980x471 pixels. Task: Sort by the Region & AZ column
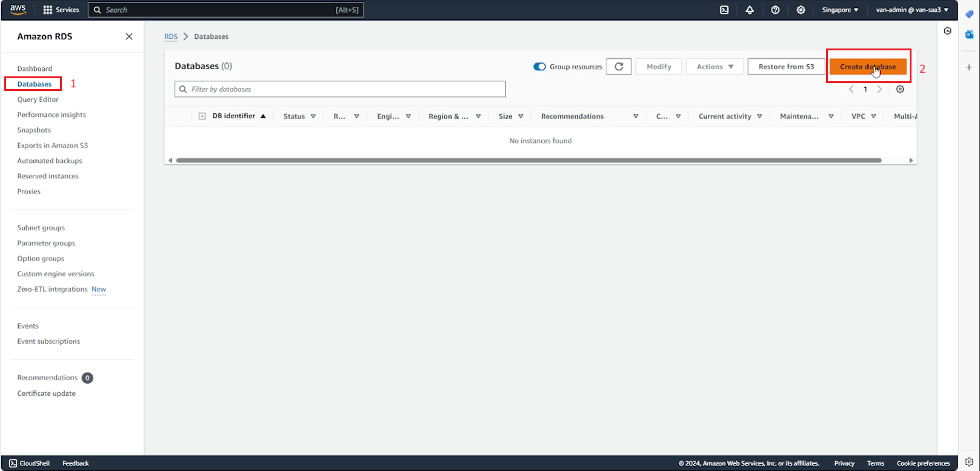(x=455, y=116)
